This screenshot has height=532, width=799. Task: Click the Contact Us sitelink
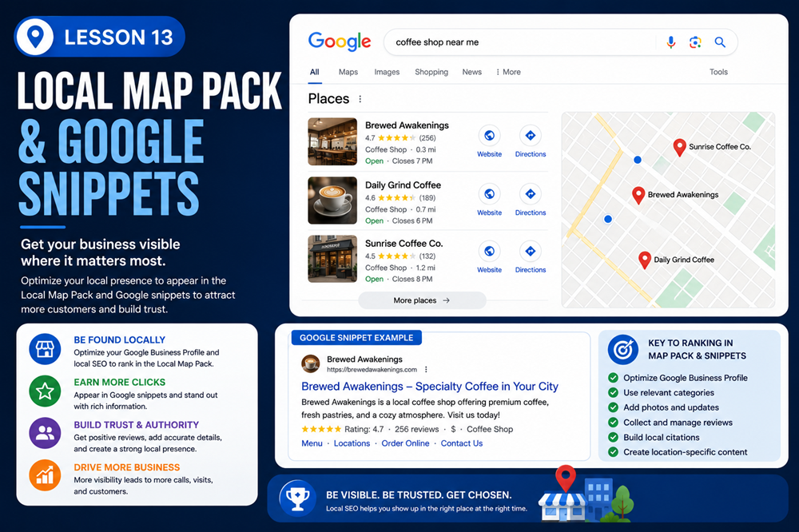462,443
